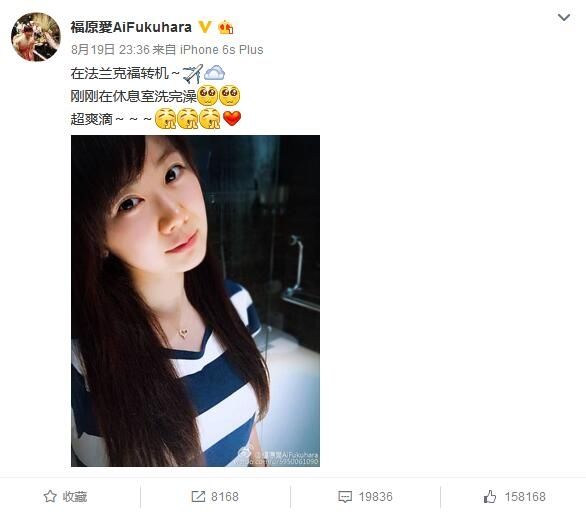Image resolution: width=586 pixels, height=515 pixels.
Task: Click the star favorite icon
Action: tap(50, 496)
